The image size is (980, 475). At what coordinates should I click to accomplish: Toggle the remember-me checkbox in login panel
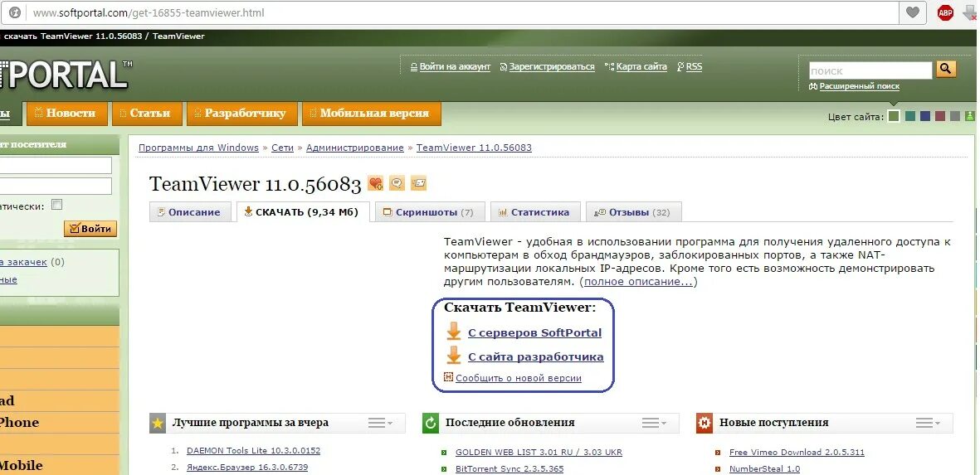(x=57, y=204)
